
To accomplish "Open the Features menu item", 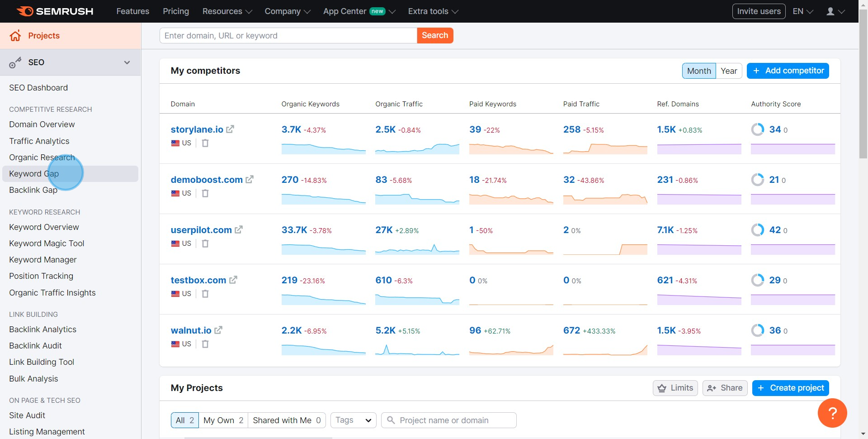I will point(132,11).
